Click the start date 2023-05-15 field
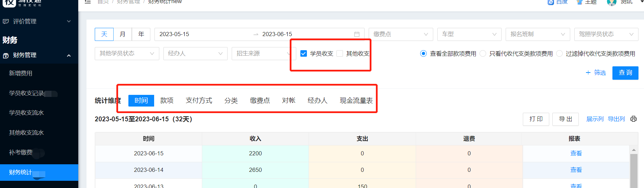644x188 pixels. pos(174,34)
